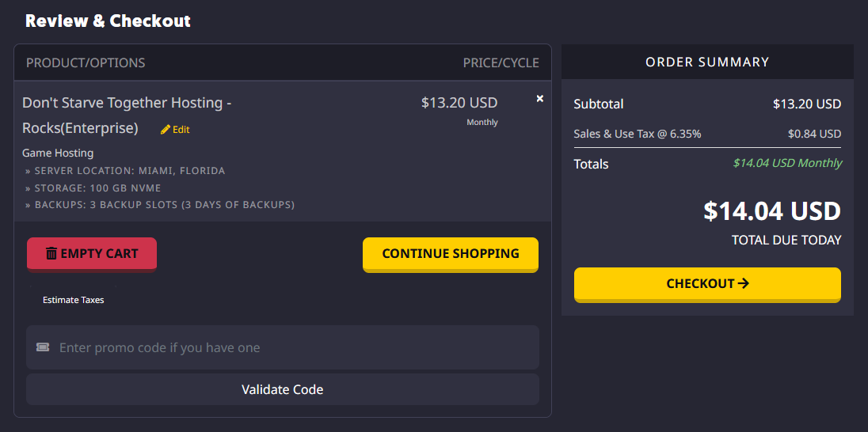The image size is (868, 432).
Task: Click the Storage: 100 GB NVMe option line
Action: point(93,188)
